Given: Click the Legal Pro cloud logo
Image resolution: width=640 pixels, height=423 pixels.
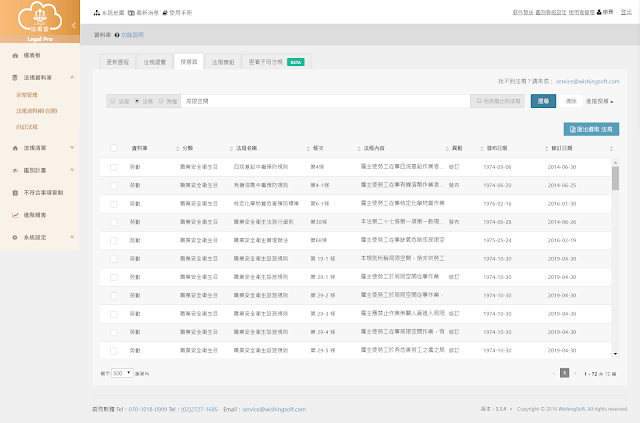Looking at the screenshot, I should (x=40, y=17).
